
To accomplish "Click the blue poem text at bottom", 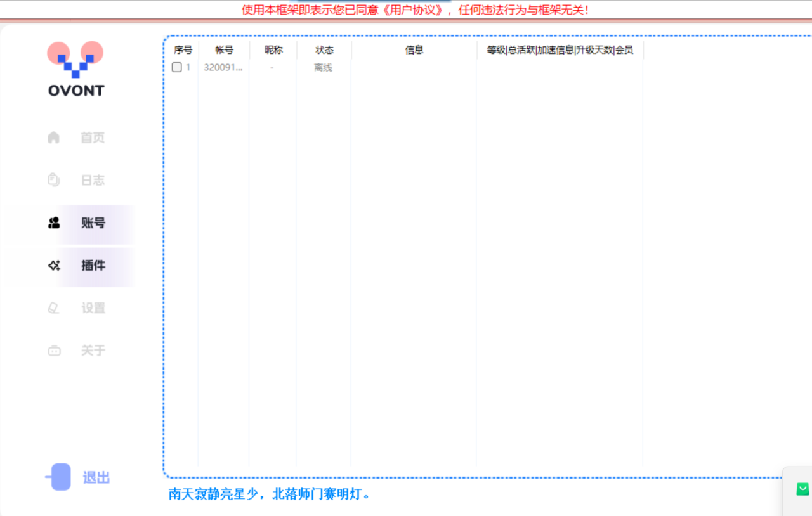I will 269,494.
